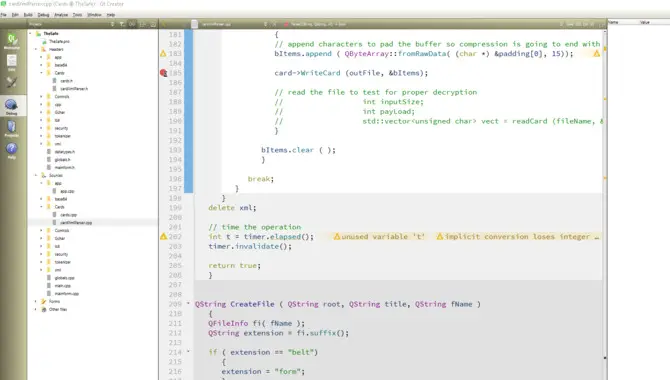
Task: Toggle synchronize with editor in Projects panel
Action: [x=132, y=24]
